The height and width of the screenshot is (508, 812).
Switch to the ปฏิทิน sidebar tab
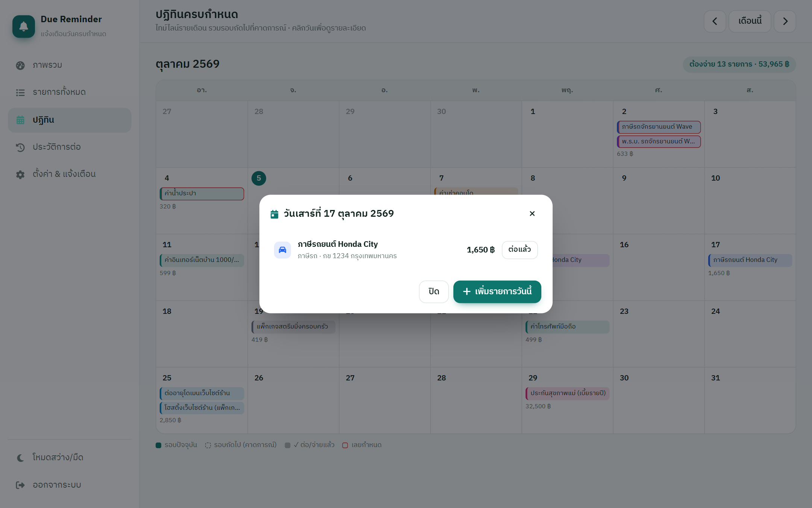click(70, 120)
